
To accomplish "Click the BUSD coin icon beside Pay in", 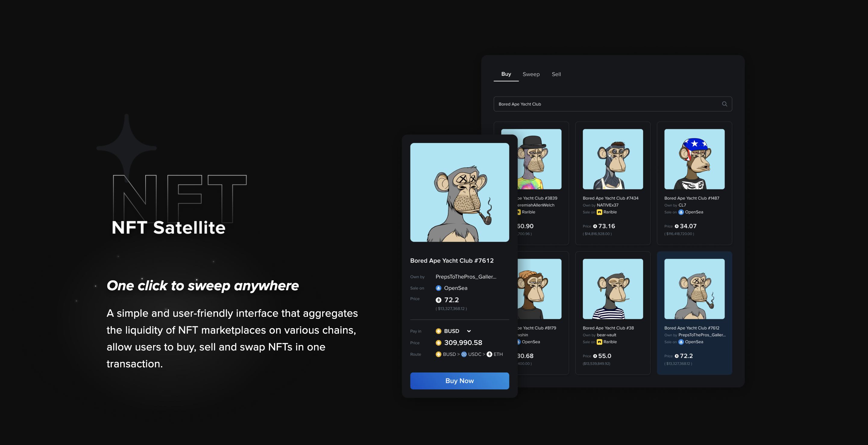I will 439,331.
